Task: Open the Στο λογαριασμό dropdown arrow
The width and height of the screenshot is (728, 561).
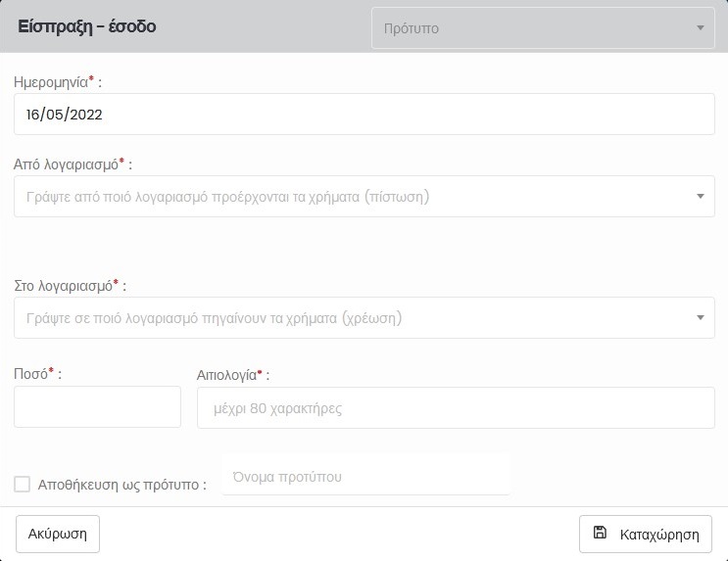Action: [700, 318]
